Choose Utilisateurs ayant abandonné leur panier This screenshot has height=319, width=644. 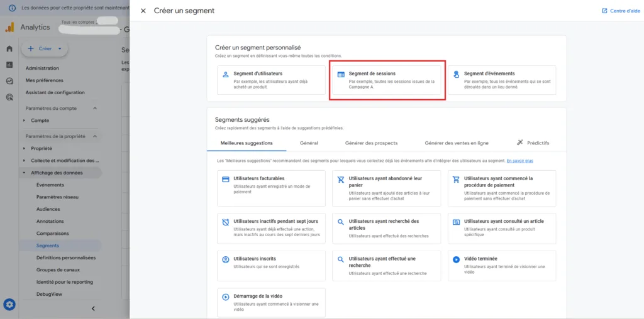click(x=386, y=188)
